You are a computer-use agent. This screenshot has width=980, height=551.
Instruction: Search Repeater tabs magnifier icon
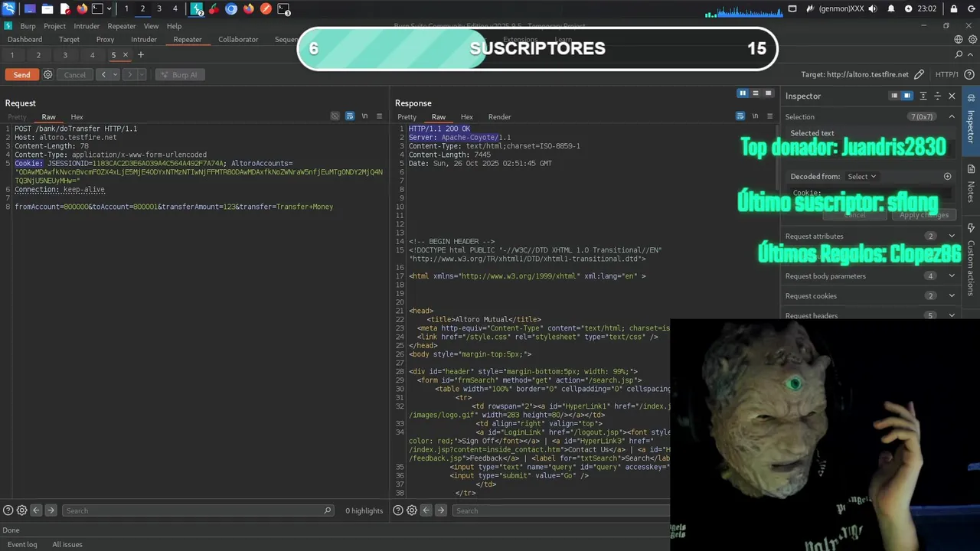959,55
